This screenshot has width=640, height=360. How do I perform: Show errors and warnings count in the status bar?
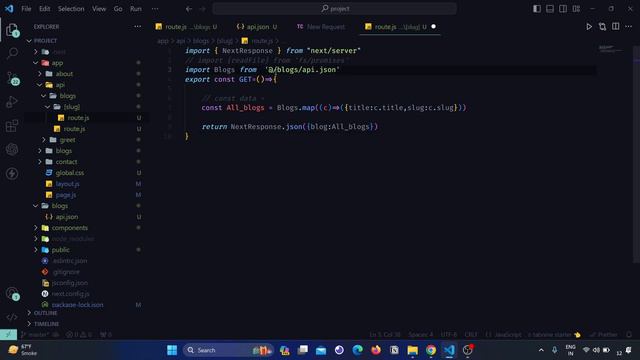coord(79,334)
